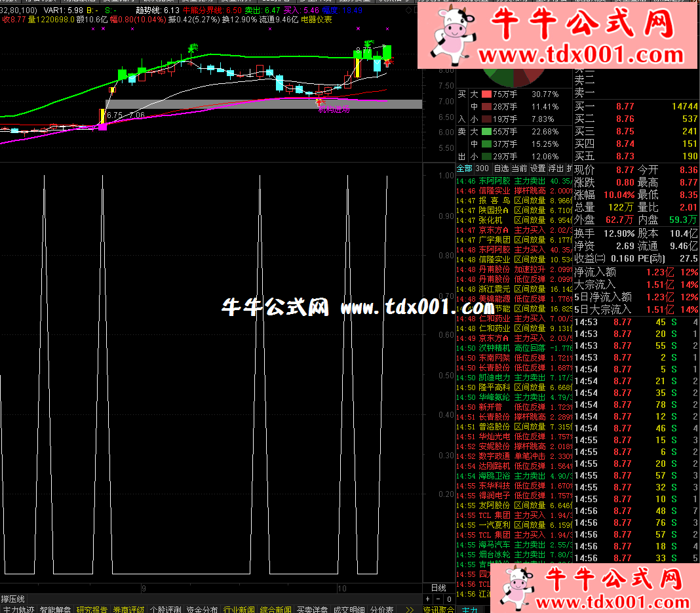Click the 汉钟精机 高位回落 alert row
This screenshot has width=700, height=613.
point(514,347)
